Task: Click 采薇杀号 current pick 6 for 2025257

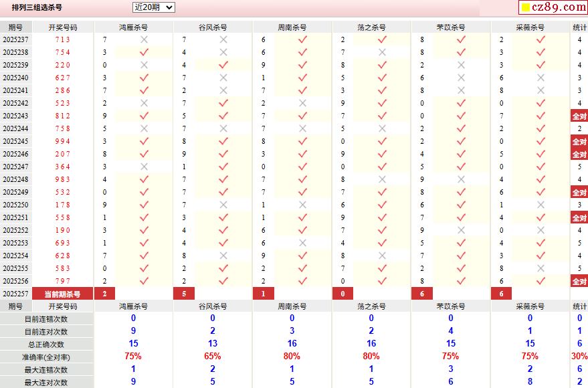Action: tap(502, 294)
